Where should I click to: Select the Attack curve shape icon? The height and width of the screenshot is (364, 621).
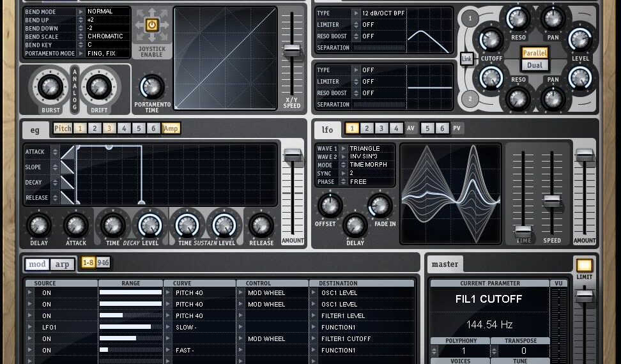tap(68, 152)
